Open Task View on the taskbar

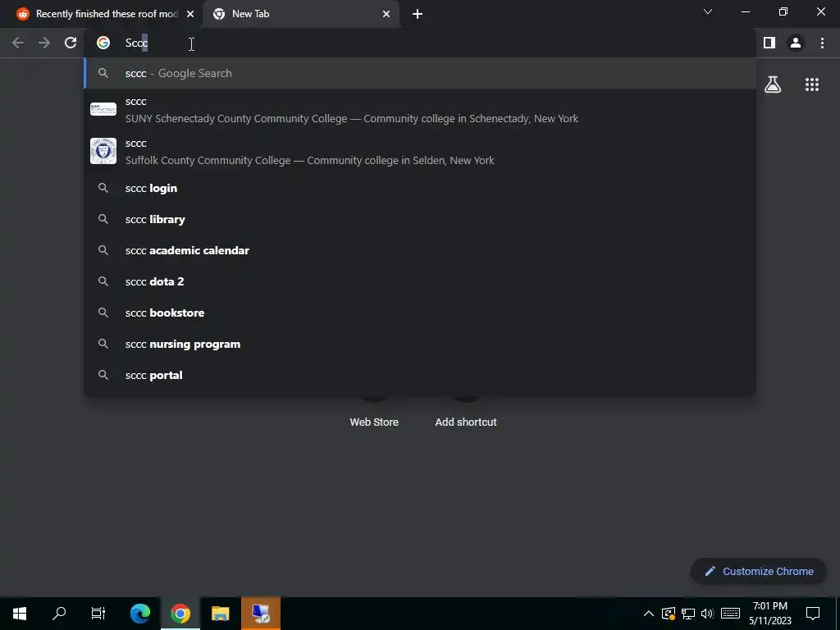tap(98, 614)
